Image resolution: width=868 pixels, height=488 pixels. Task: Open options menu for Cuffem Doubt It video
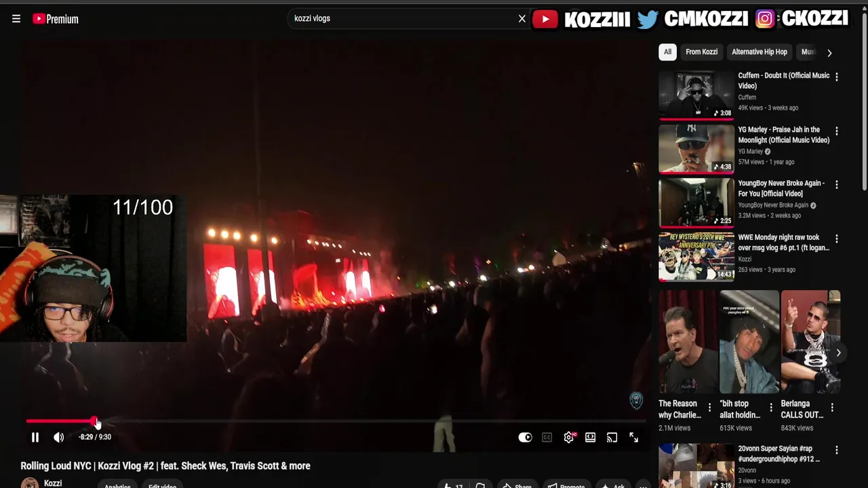[837, 77]
